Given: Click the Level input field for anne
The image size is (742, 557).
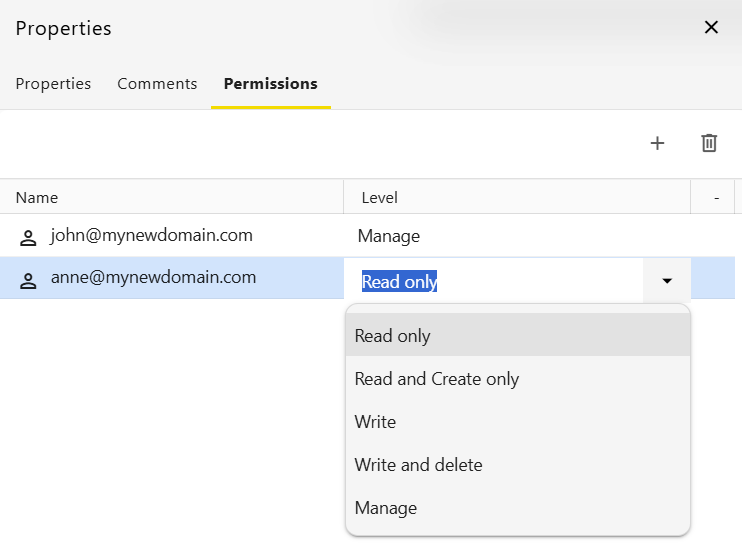Looking at the screenshot, I should point(494,281).
